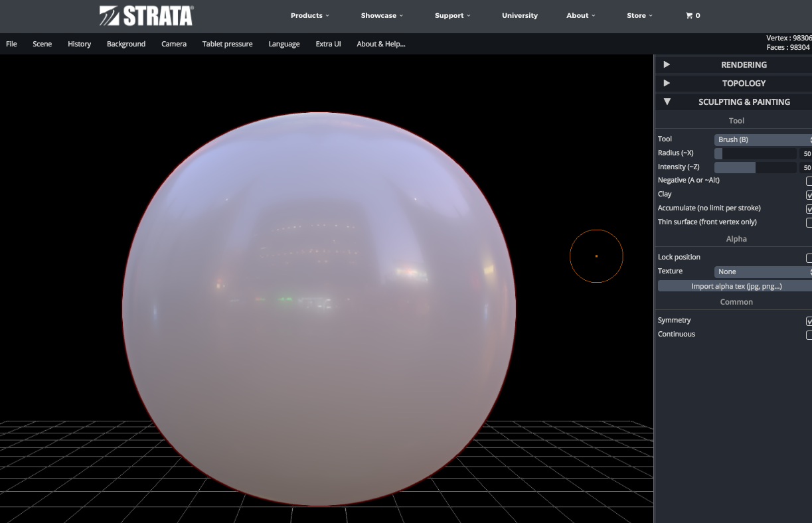The image size is (812, 523).
Task: Click the sphere model in viewport
Action: (319, 309)
